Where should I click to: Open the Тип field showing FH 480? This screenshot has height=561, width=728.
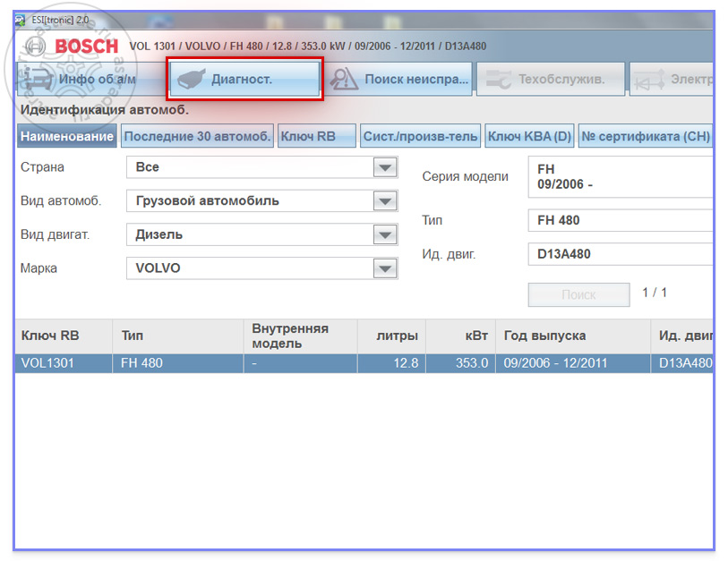tap(621, 220)
